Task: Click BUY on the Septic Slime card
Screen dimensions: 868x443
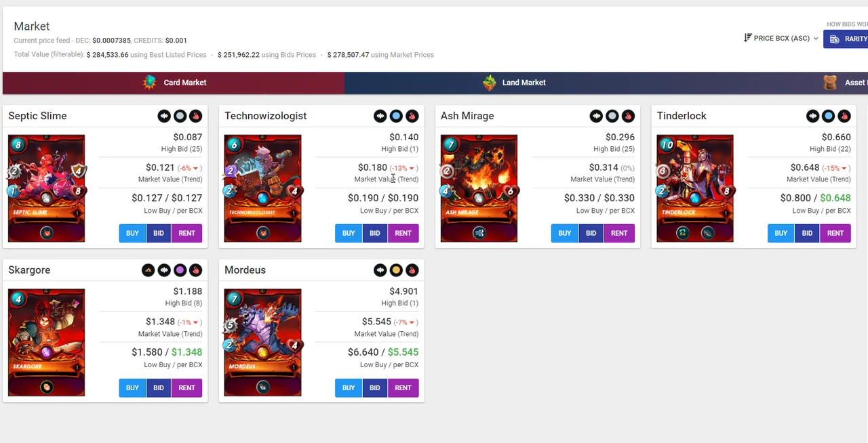Action: [132, 233]
